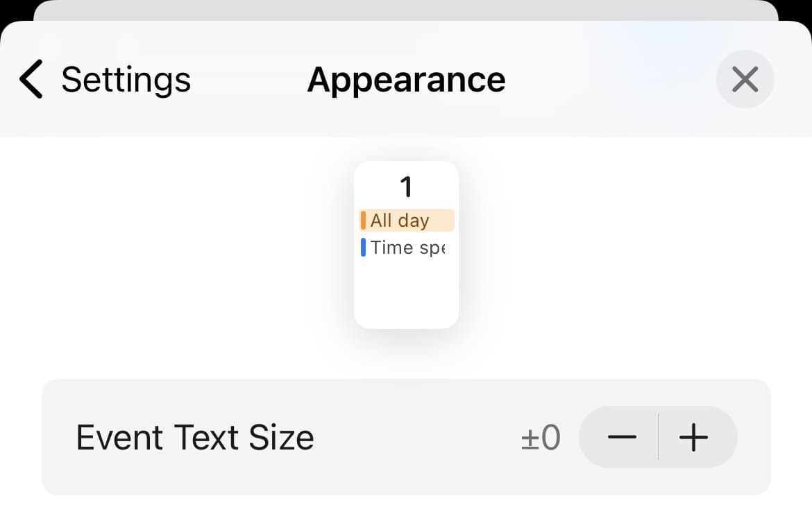Screen dimensions: 812x505
Task: Click the orange All day color bar
Action: (x=363, y=221)
